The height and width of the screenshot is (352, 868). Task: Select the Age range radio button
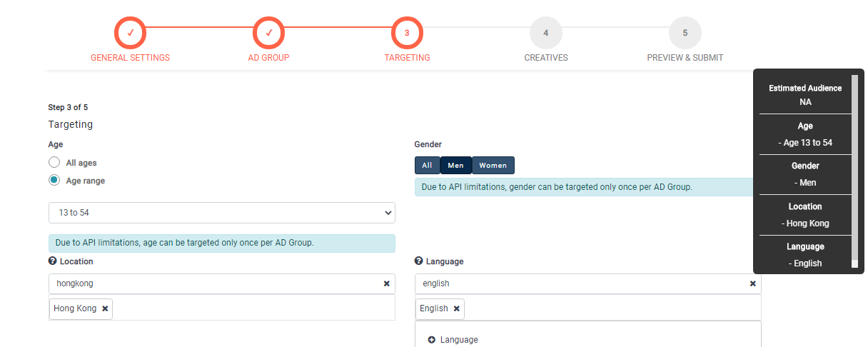(54, 181)
